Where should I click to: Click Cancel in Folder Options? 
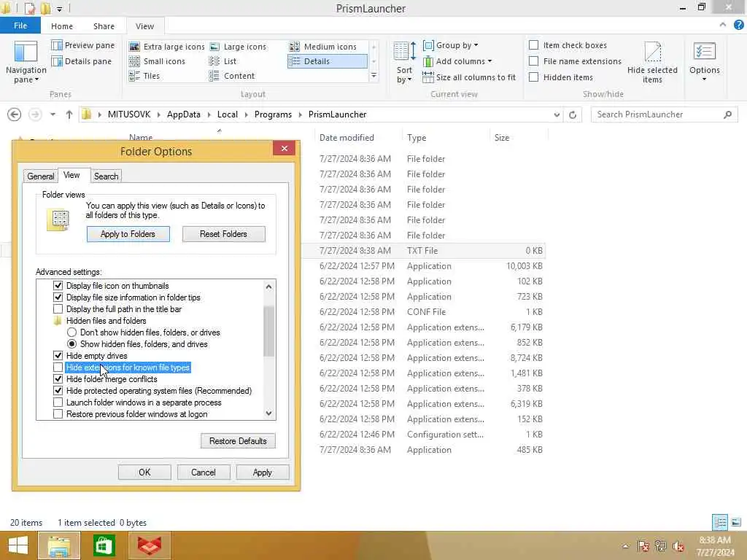coord(204,472)
